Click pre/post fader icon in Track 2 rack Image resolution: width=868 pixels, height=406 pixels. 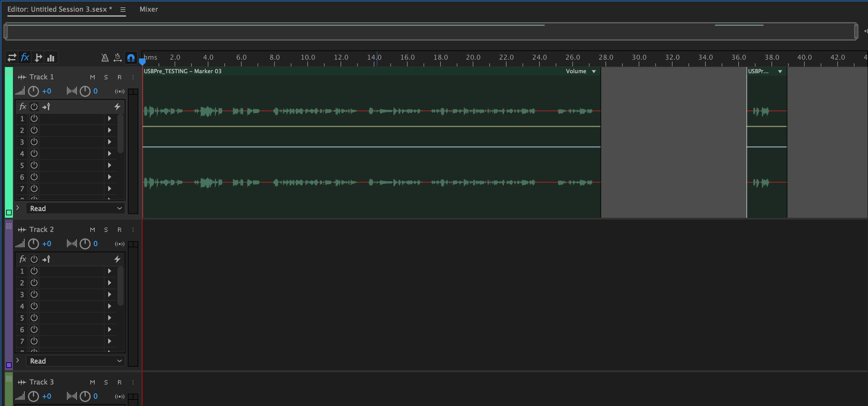click(x=46, y=259)
